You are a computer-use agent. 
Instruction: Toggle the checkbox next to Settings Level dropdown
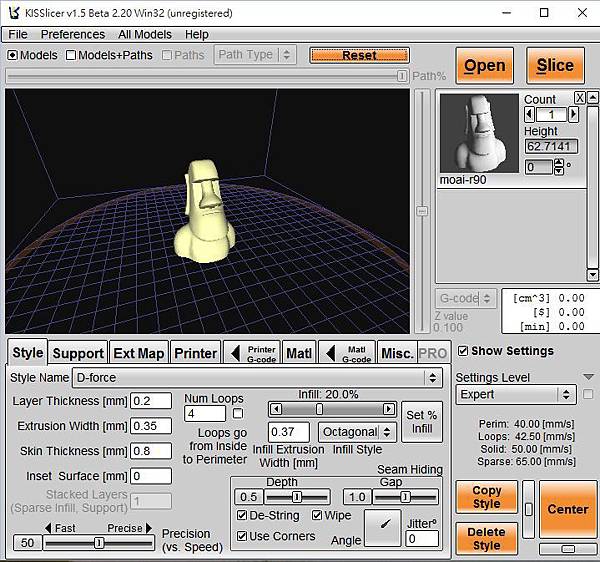tap(588, 394)
